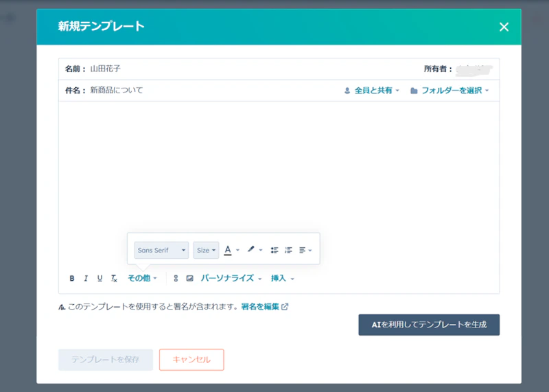
Task: Toggle italic formatting
Action: point(86,278)
